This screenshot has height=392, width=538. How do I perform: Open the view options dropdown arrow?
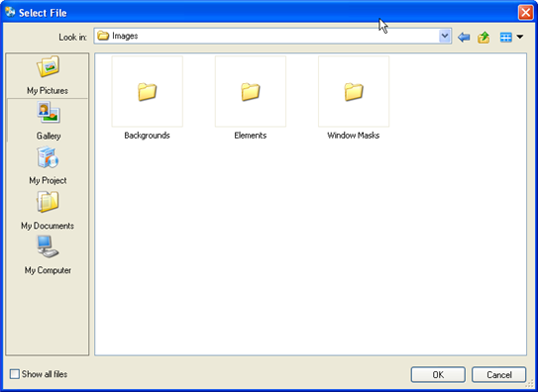(520, 37)
